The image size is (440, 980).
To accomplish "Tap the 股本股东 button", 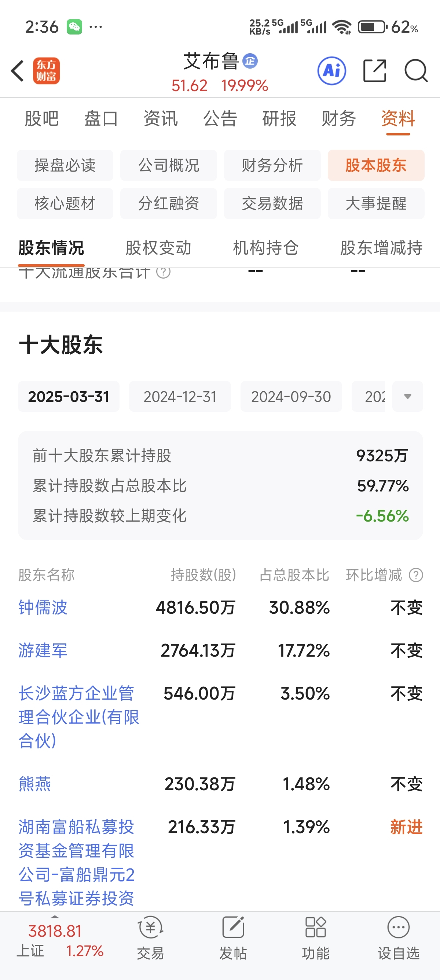I will [376, 166].
